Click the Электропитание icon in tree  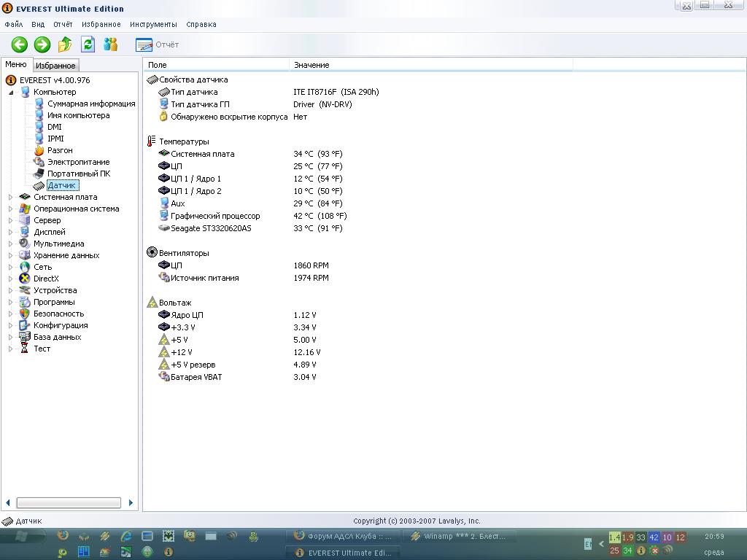[39, 162]
